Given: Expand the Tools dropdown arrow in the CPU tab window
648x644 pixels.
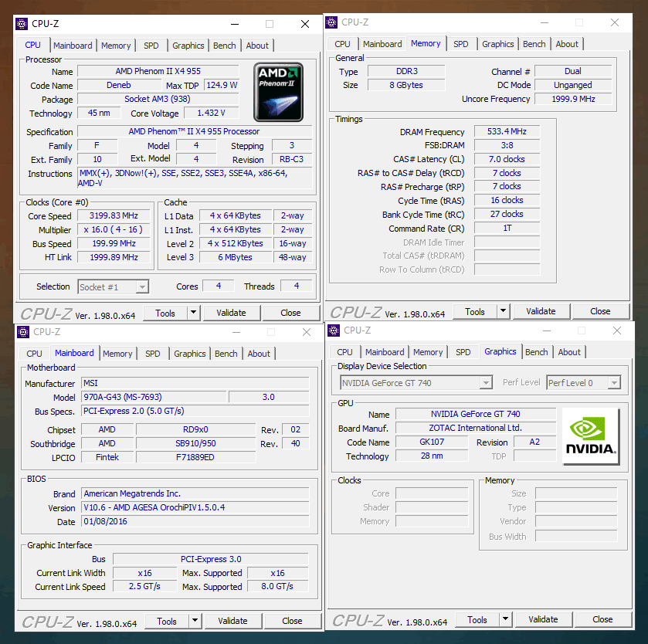Looking at the screenshot, I should 193,313.
